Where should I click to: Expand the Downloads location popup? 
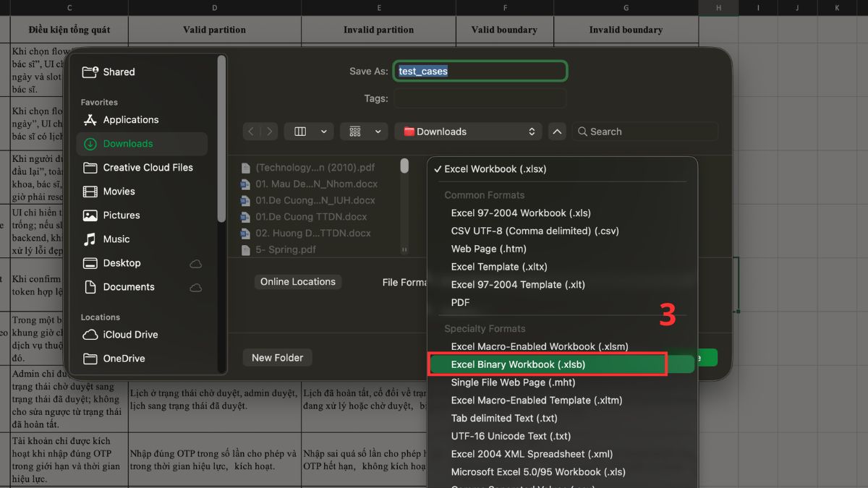coord(470,132)
